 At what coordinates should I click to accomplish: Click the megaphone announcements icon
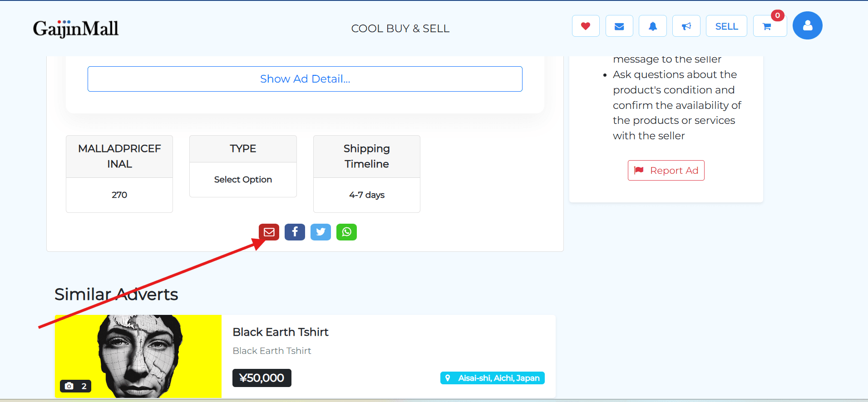pyautogui.click(x=686, y=26)
